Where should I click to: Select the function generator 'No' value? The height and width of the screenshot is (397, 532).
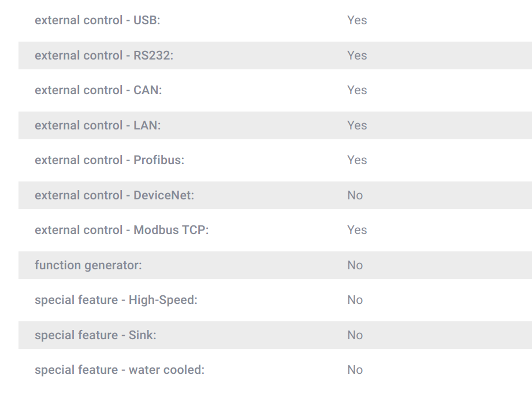(355, 265)
